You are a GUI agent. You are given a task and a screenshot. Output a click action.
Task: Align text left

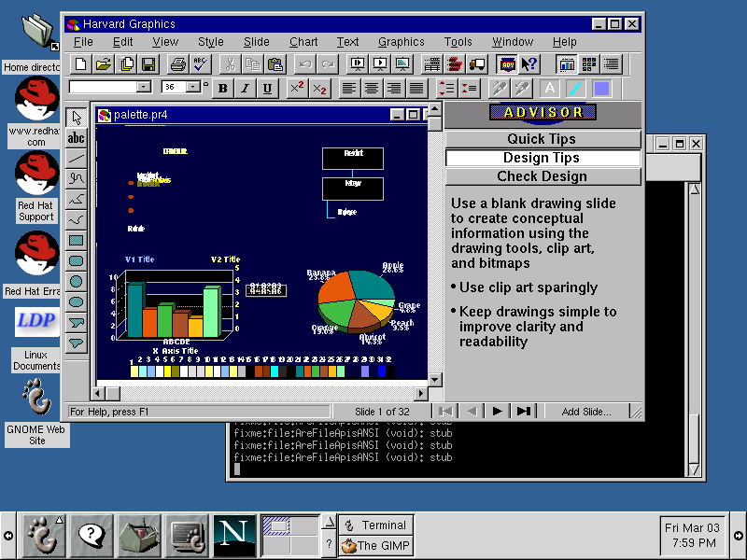349,89
